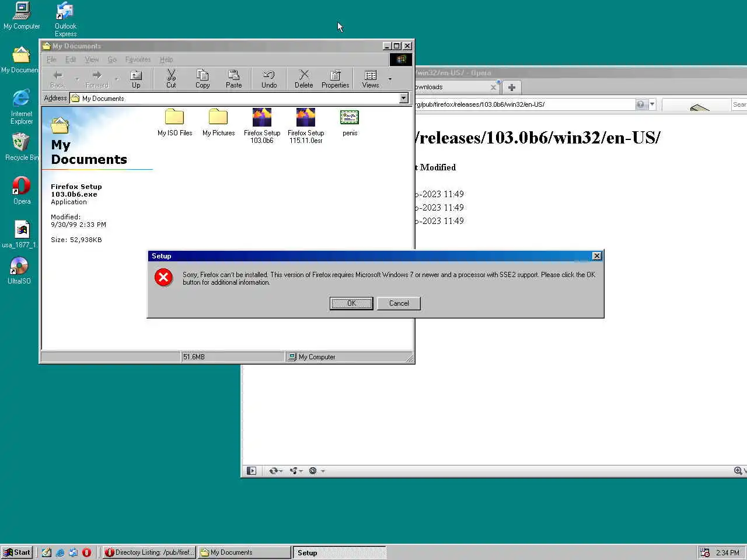Open the Help menu in My Documents
This screenshot has height=560, width=747.
pyautogui.click(x=166, y=60)
